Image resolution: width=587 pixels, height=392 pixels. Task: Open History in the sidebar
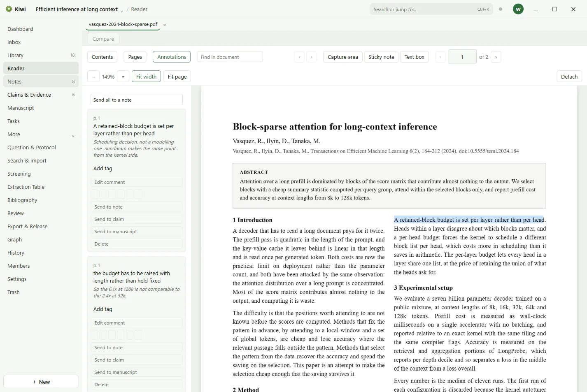tap(41, 253)
